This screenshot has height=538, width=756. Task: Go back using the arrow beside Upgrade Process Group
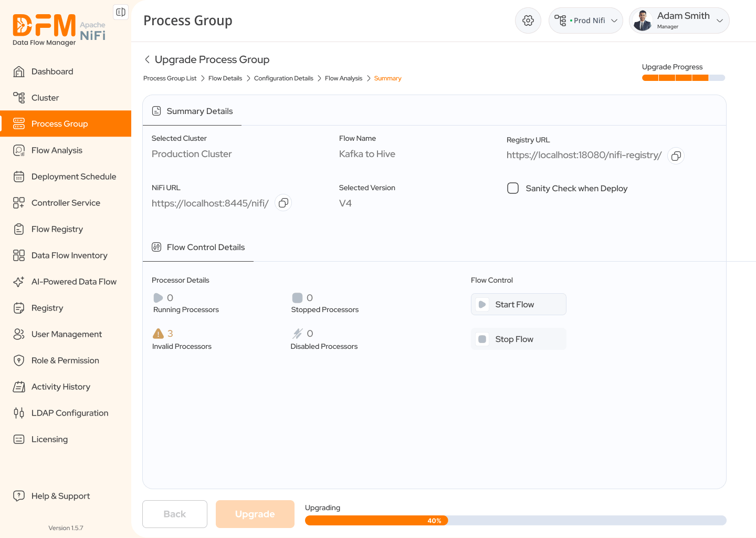(148, 59)
